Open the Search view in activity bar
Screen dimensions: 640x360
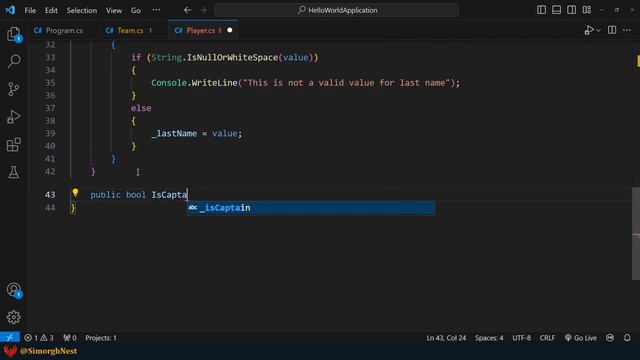13,61
